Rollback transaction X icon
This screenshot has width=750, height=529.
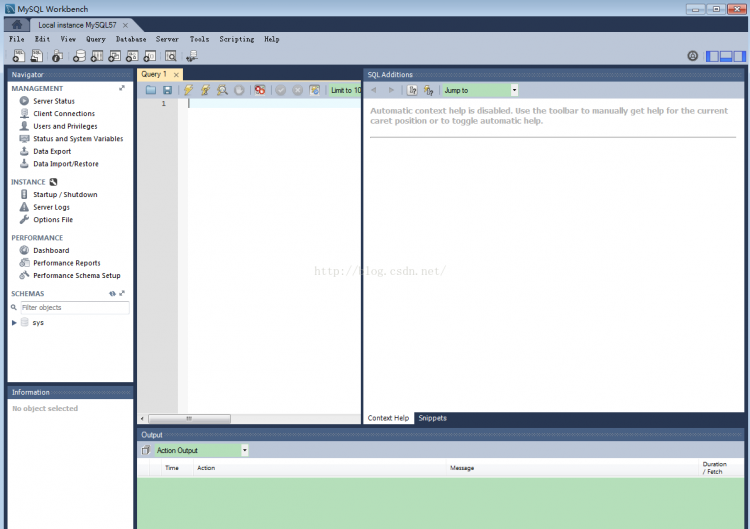(x=298, y=90)
